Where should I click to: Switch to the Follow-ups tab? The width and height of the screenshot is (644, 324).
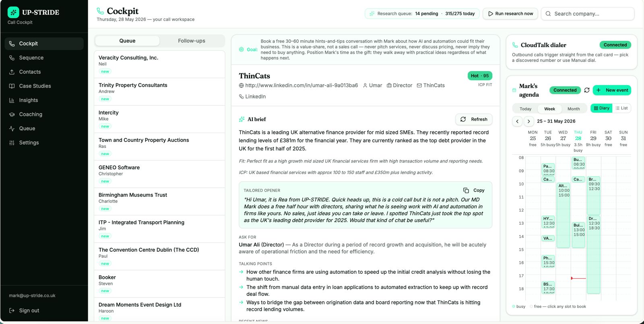192,41
